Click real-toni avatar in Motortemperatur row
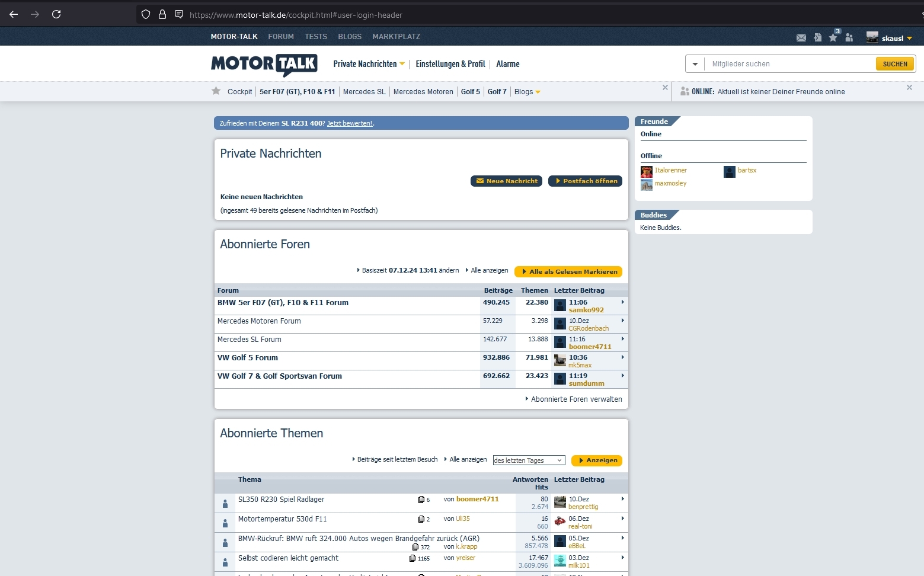The image size is (924, 576). 560,521
